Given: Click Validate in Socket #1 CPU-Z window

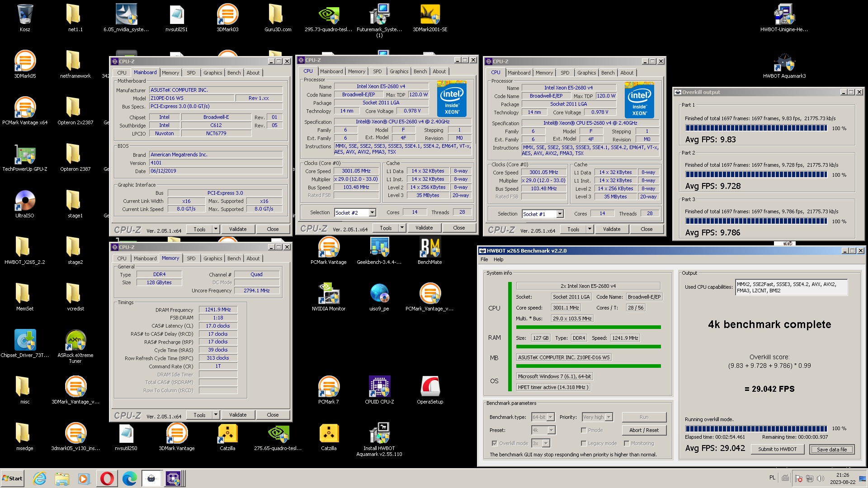Looking at the screenshot, I should (x=612, y=229).
